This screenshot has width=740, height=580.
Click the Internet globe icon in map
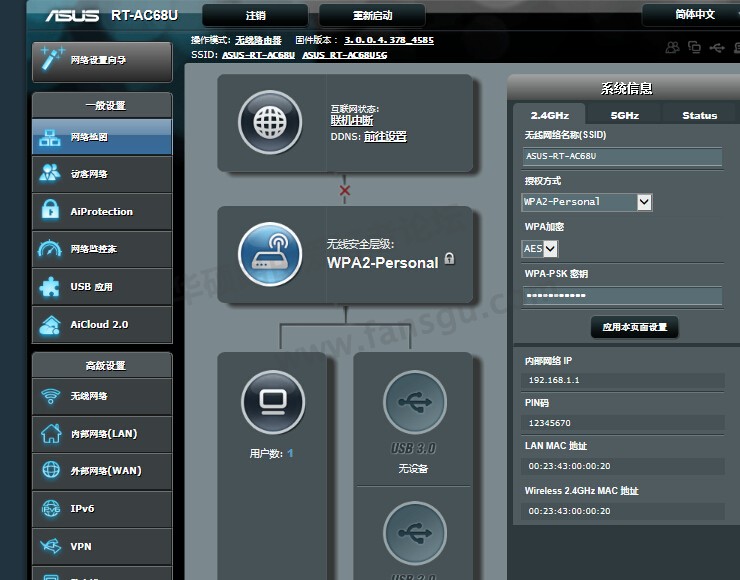(x=270, y=123)
